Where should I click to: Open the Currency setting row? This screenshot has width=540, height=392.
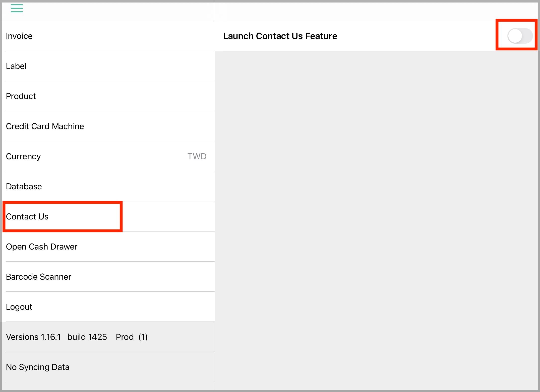point(108,156)
